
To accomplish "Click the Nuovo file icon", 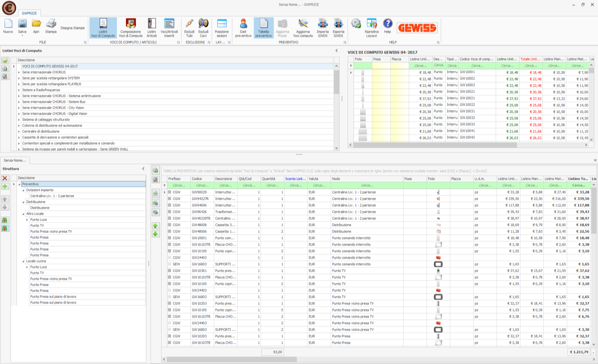I will pos(8,26).
